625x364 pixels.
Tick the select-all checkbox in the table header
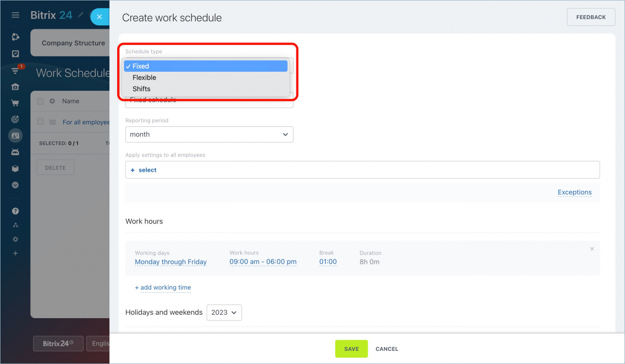(41, 101)
